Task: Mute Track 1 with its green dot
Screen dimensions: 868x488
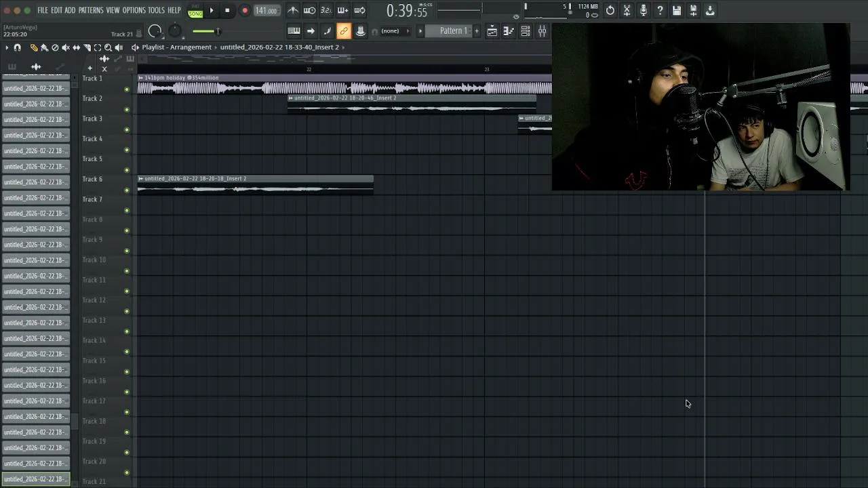Action: 127,89
